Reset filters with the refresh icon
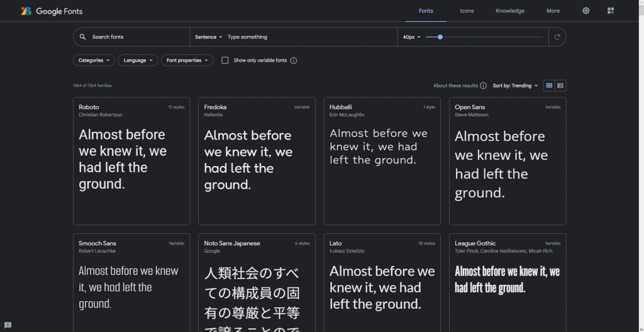The width and height of the screenshot is (644, 332). point(557,37)
